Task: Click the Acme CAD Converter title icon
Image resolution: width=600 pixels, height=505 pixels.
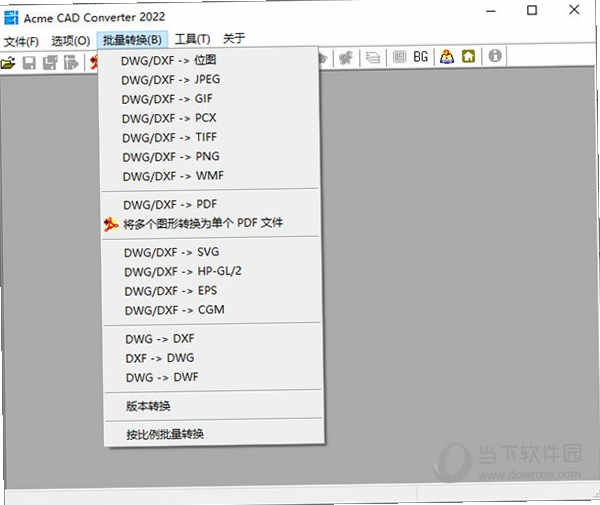Action: click(11, 18)
